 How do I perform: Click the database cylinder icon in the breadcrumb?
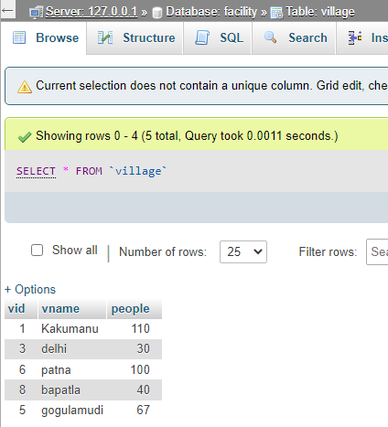coord(157,13)
